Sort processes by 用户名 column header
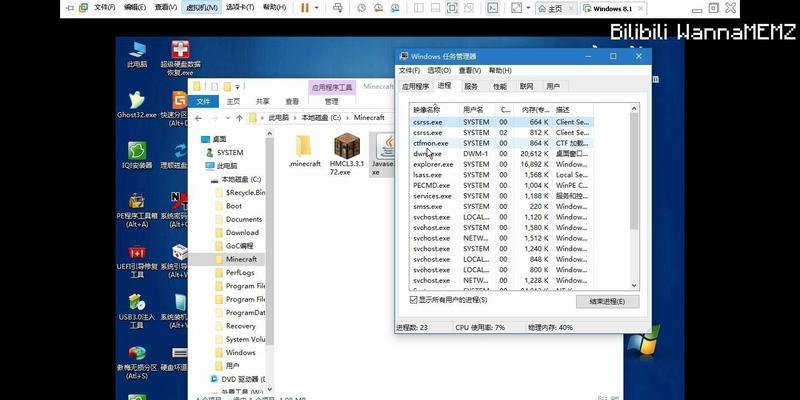Viewport: 800px width, 400px height. pyautogui.click(x=478, y=110)
